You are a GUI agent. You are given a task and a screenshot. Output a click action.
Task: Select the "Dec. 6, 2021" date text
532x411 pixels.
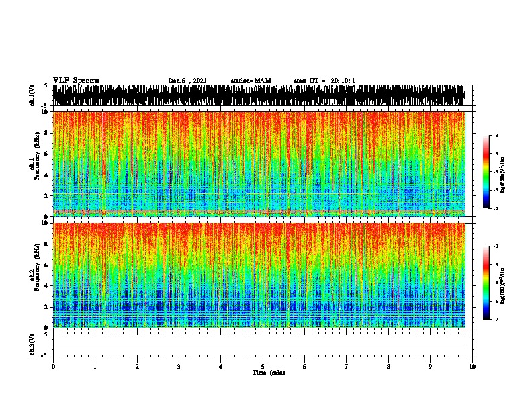(187, 81)
